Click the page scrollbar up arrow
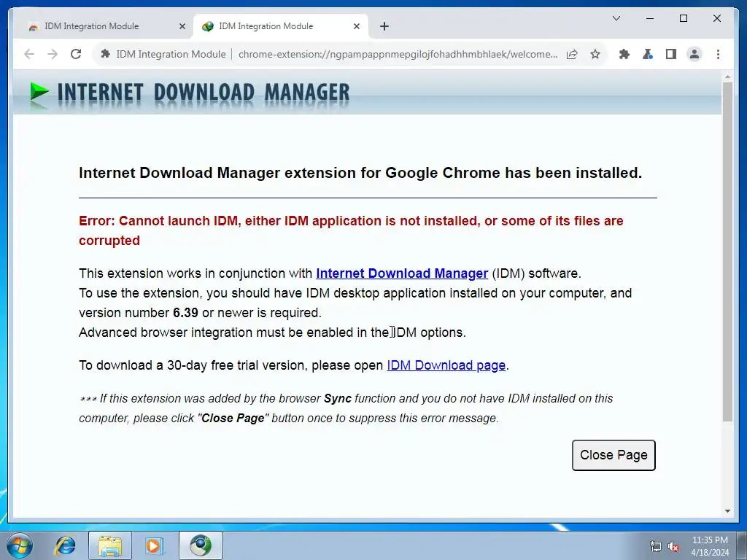 [x=727, y=77]
